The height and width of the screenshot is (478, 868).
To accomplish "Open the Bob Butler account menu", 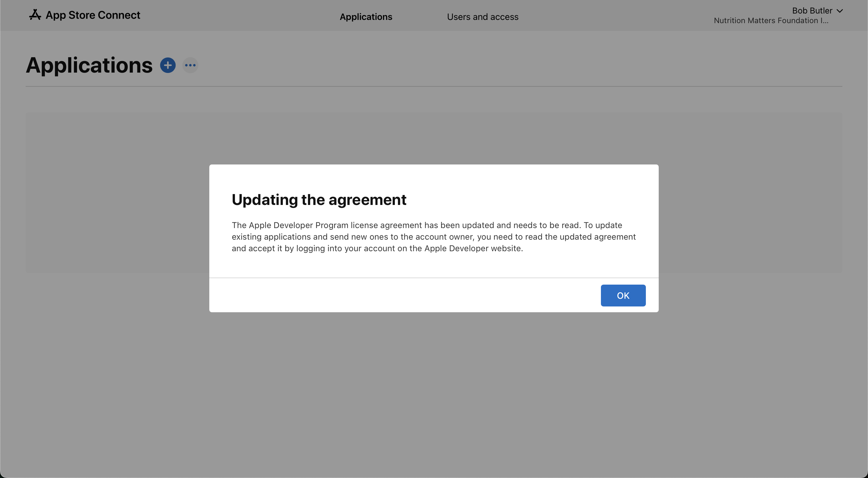I will 812,11.
